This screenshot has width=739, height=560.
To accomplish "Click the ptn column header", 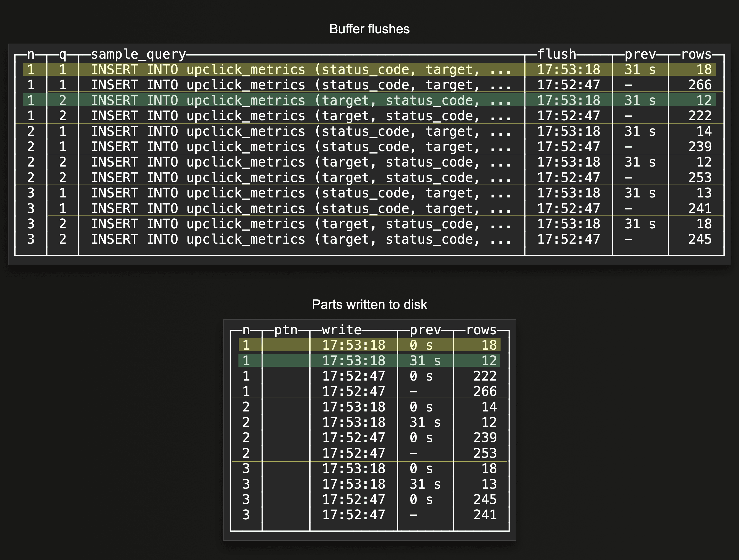I will [286, 330].
